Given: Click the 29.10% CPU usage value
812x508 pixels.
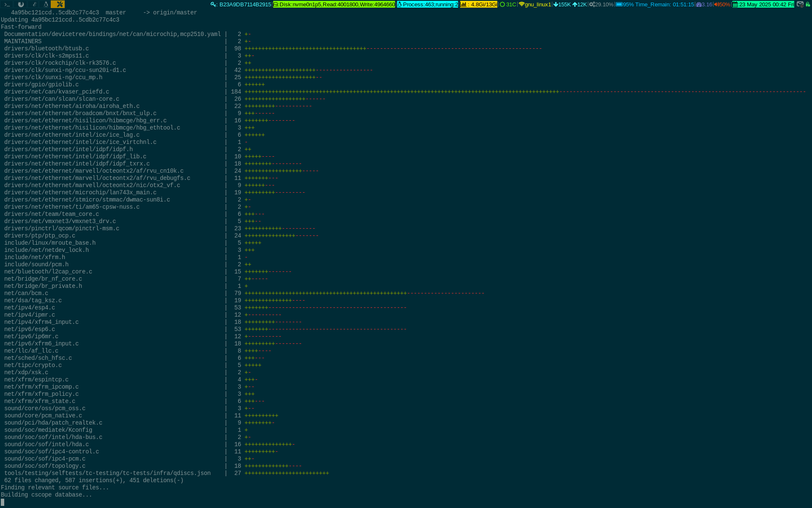Looking at the screenshot, I should (604, 4).
